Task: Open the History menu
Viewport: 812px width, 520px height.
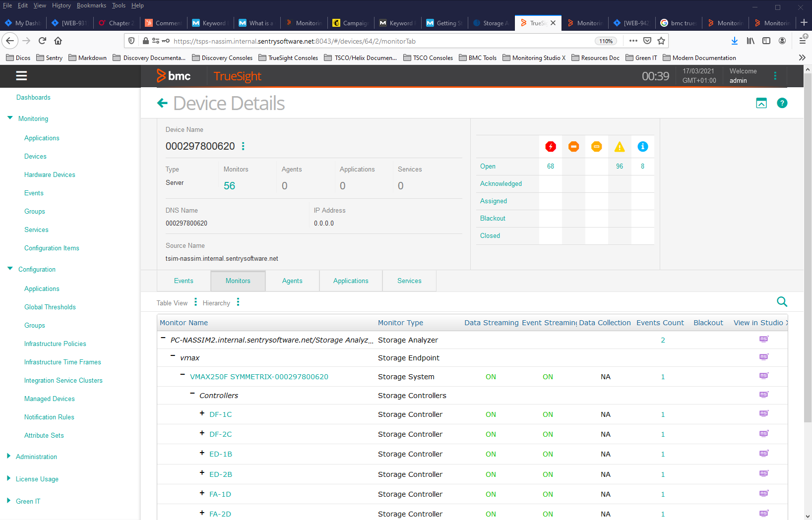Action: click(x=62, y=5)
